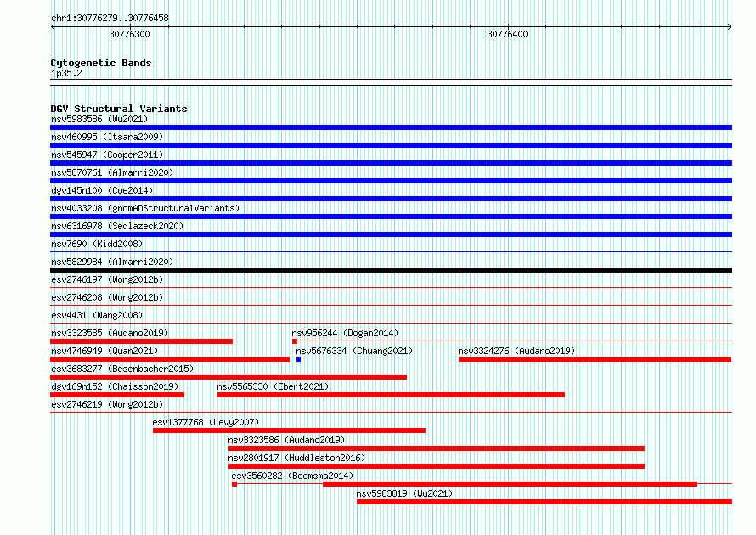Click esv3560282 (Boomsma2014) label
The width and height of the screenshot is (756, 535).
click(292, 476)
